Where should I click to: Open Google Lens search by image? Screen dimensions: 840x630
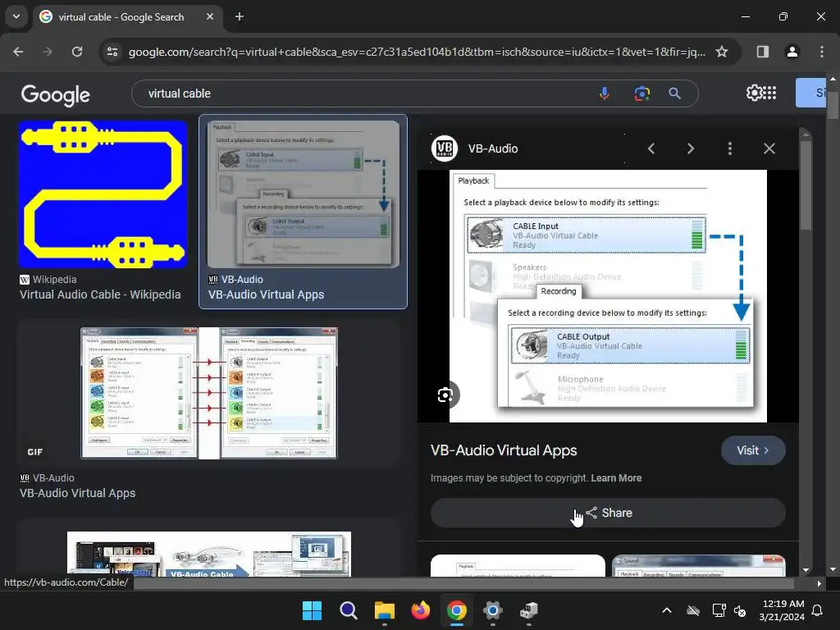point(641,94)
